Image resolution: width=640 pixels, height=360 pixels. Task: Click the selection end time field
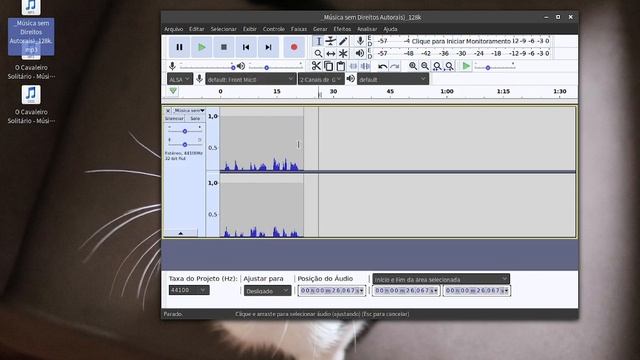tap(477, 291)
